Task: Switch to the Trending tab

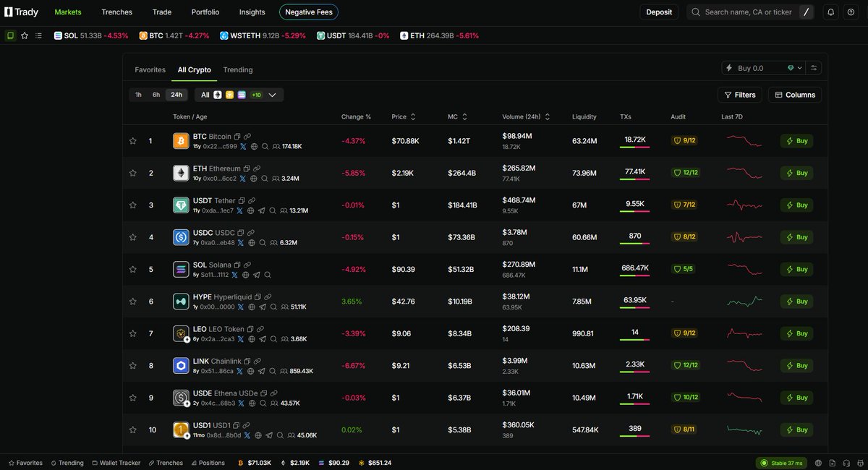Action: [x=238, y=70]
